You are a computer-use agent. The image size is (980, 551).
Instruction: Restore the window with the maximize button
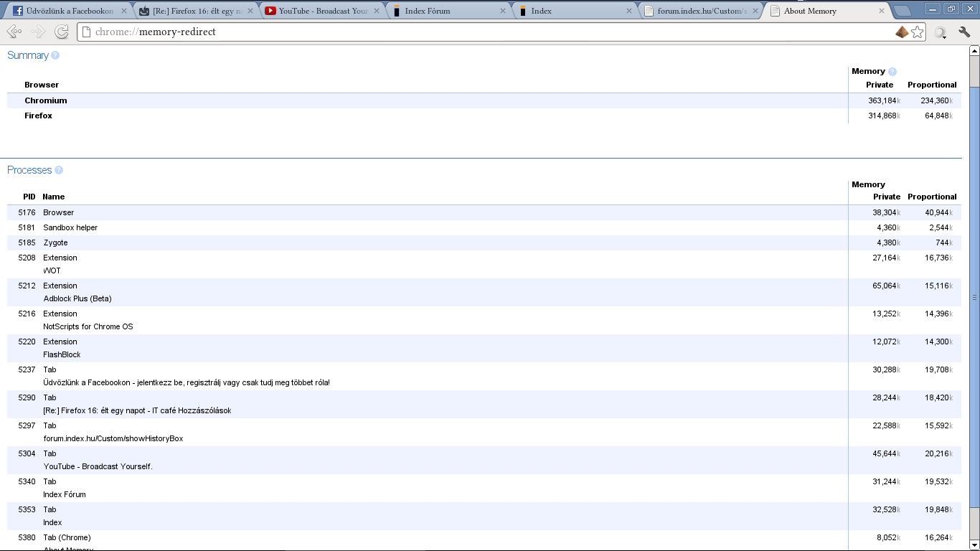(x=951, y=9)
